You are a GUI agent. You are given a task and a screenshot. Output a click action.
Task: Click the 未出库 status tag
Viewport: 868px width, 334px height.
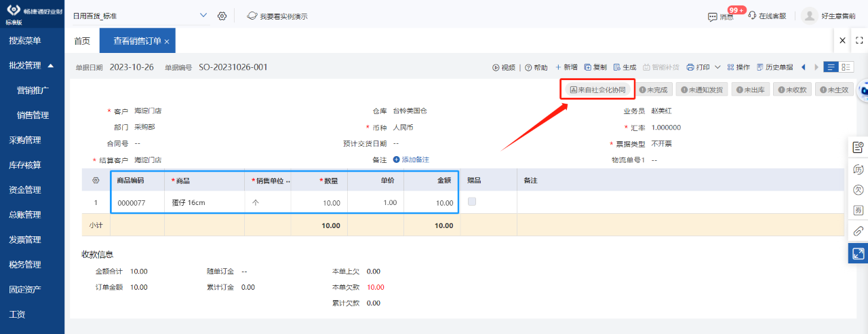(751, 90)
